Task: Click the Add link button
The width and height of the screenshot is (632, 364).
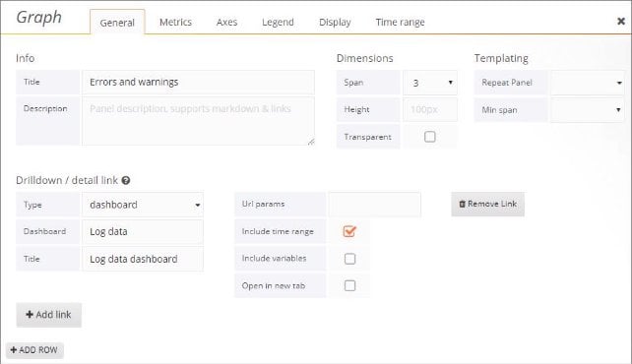Action: [49, 315]
